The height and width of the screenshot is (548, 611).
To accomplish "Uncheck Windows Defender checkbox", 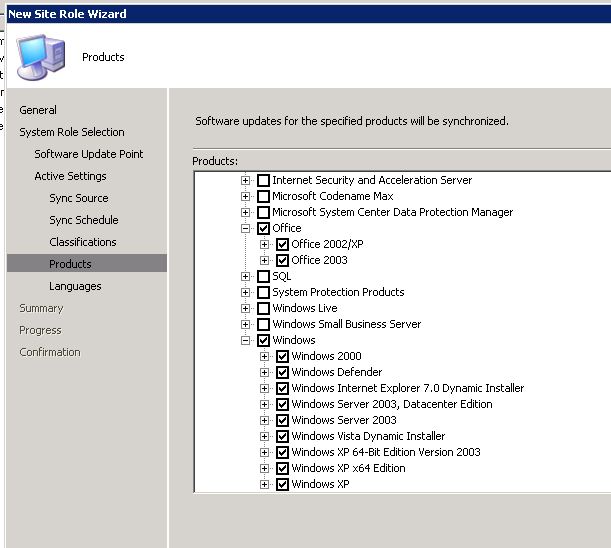I will pyautogui.click(x=283, y=372).
